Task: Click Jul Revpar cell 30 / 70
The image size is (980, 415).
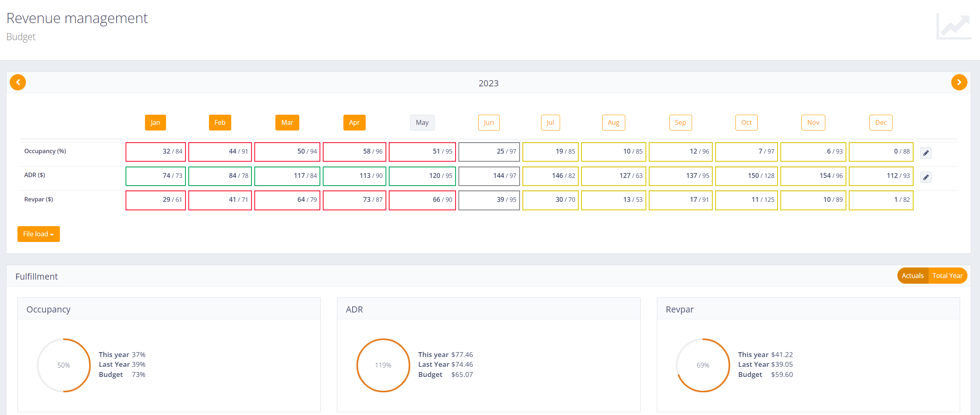Action: [550, 200]
